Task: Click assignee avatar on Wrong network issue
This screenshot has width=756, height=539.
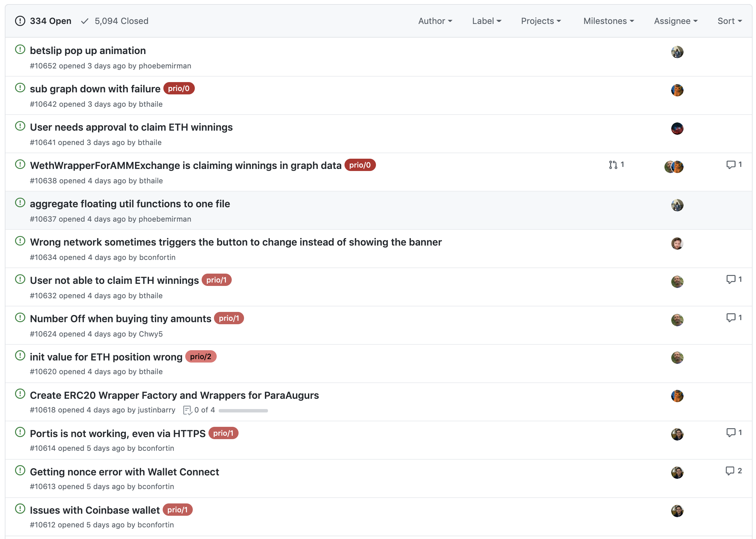Action: [677, 244]
